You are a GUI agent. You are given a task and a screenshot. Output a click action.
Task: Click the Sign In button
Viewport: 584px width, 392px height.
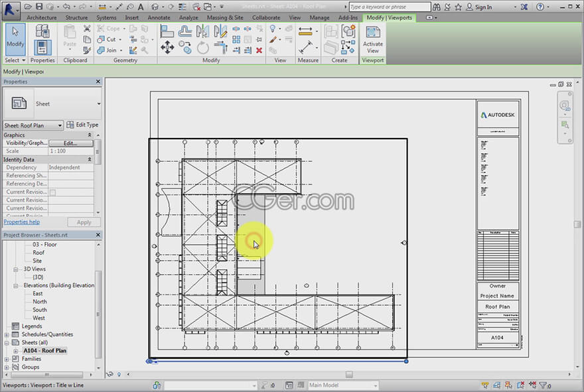tap(479, 7)
